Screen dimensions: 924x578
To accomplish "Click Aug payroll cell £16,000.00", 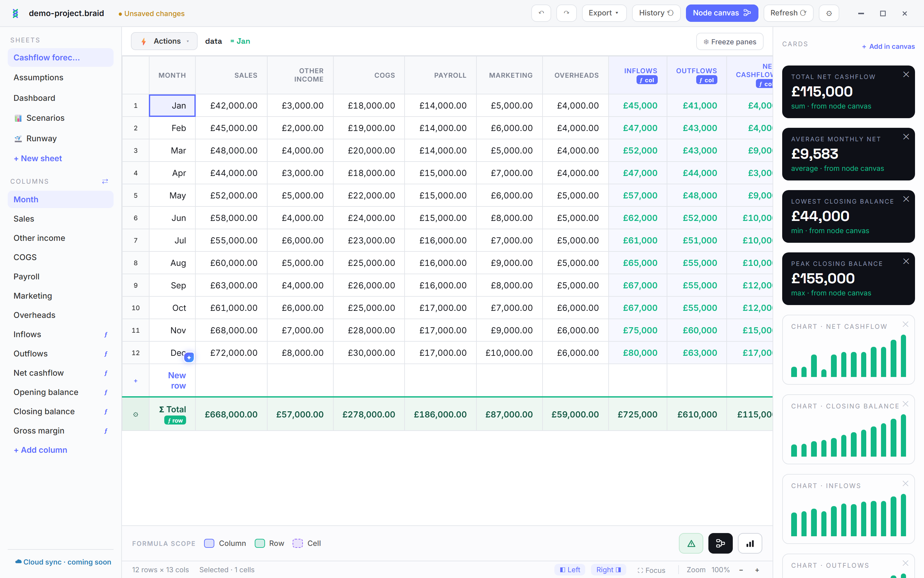I will pyautogui.click(x=441, y=263).
